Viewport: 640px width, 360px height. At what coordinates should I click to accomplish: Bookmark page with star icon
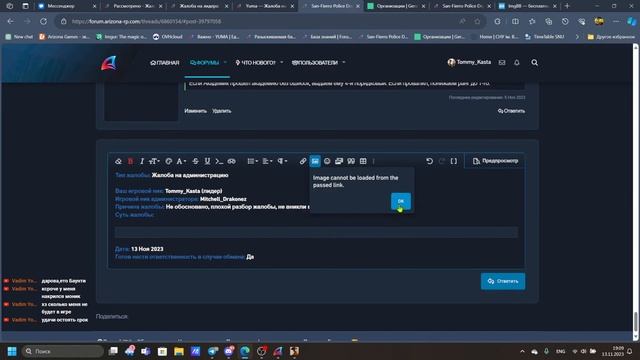pos(477,21)
